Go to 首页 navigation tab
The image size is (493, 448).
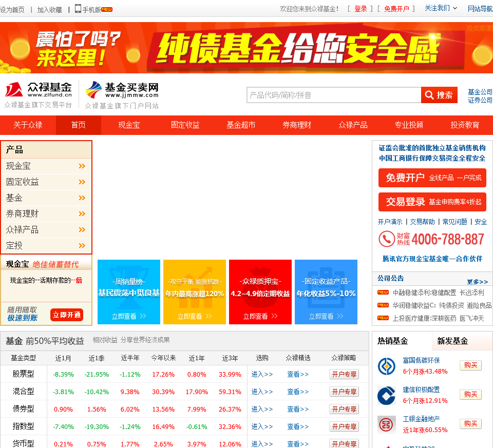coord(79,125)
